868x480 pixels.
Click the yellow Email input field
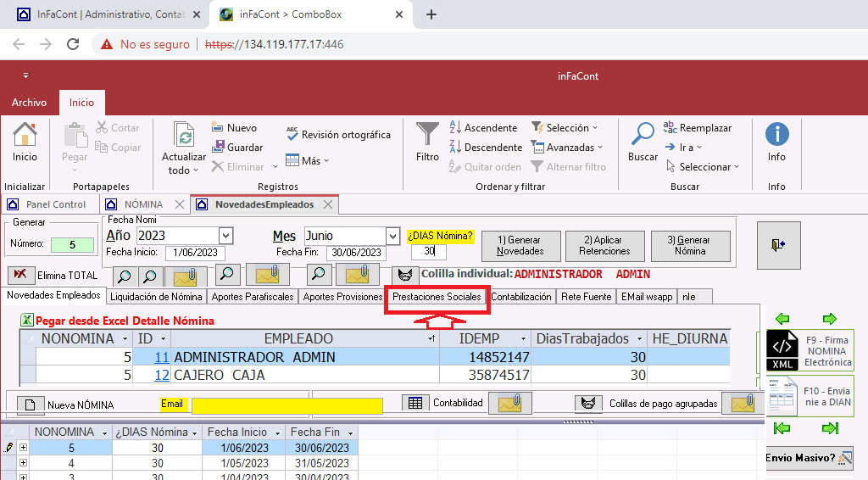[287, 405]
